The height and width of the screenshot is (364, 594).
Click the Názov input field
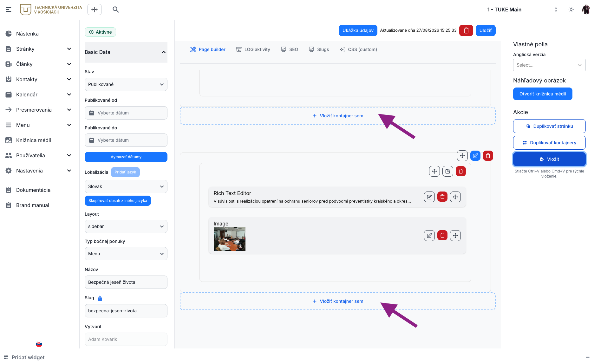tap(126, 282)
